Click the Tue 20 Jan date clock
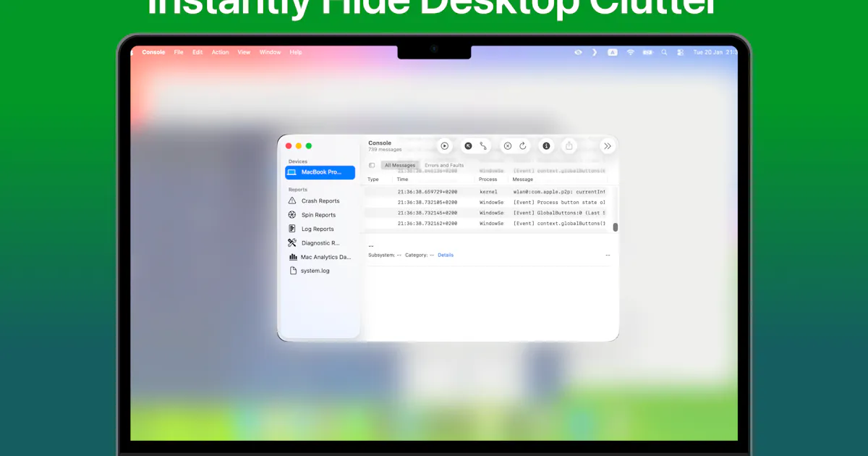Screen dimensions: 868x456 click(715, 52)
